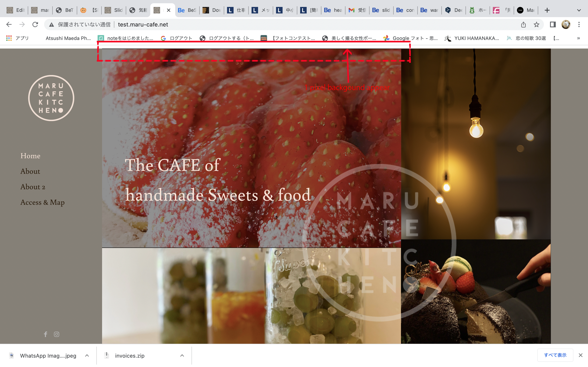588x367 pixels.
Task: Select the About menu item
Action: click(30, 171)
